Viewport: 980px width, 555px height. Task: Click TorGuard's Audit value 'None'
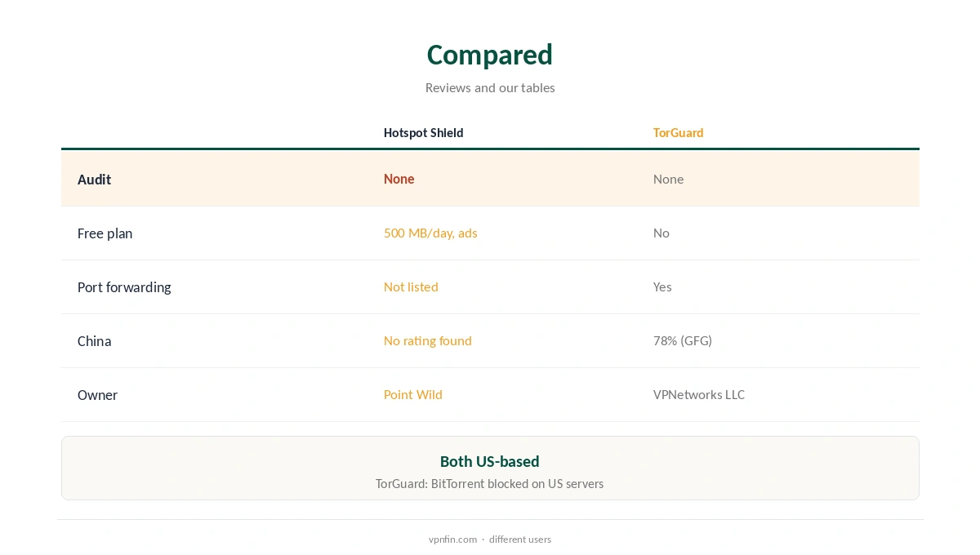(x=668, y=179)
